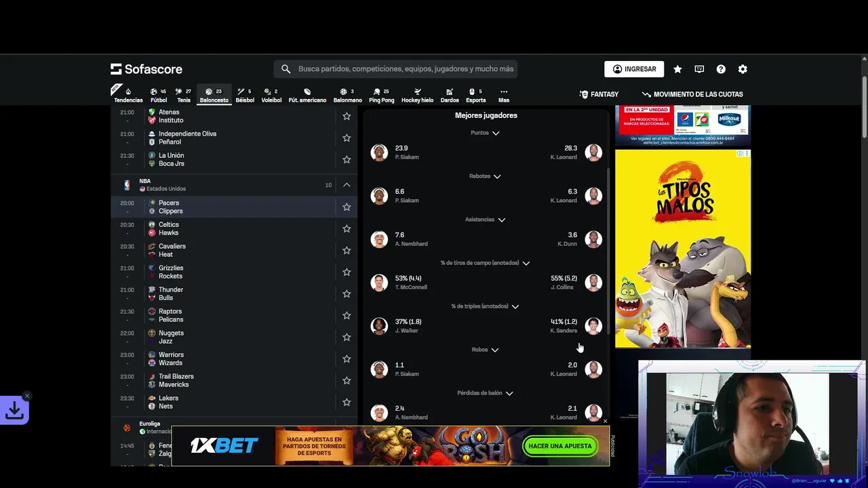This screenshot has height=488, width=868.
Task: Favorite the Atenas vs Instituto match
Action: [x=347, y=116]
